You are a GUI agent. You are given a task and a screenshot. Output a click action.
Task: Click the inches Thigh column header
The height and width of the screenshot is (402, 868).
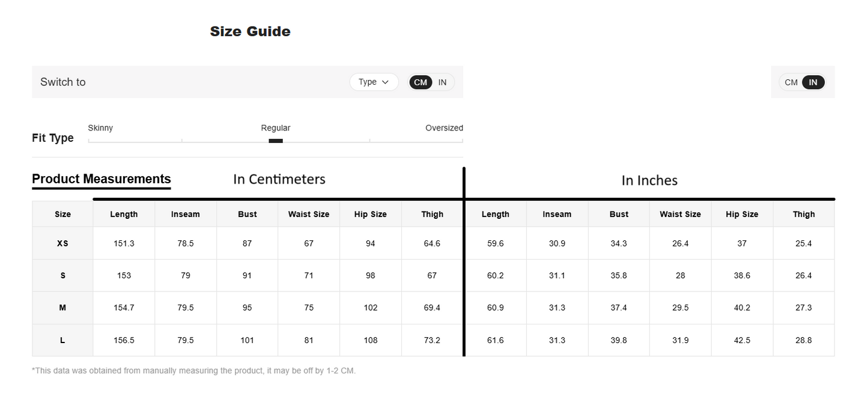pos(803,214)
